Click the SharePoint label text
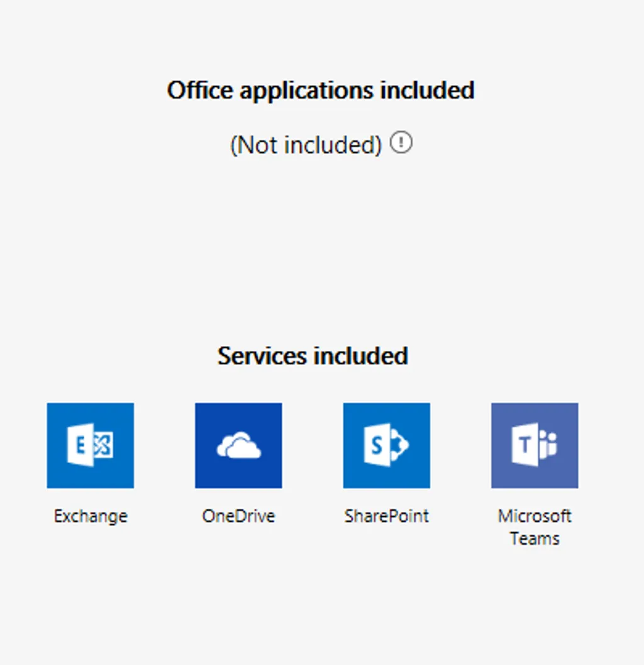Screen dimensions: 644x665 [387, 516]
